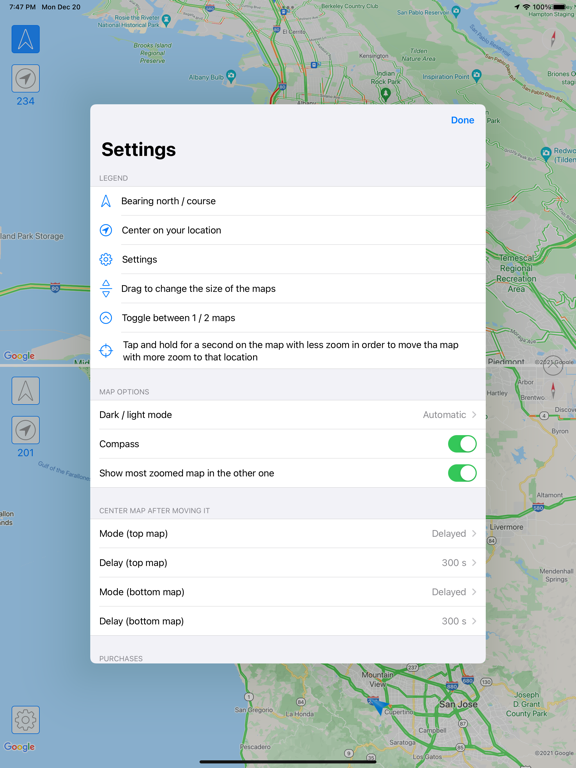Tap the Center on your location legend icon

[x=106, y=230]
